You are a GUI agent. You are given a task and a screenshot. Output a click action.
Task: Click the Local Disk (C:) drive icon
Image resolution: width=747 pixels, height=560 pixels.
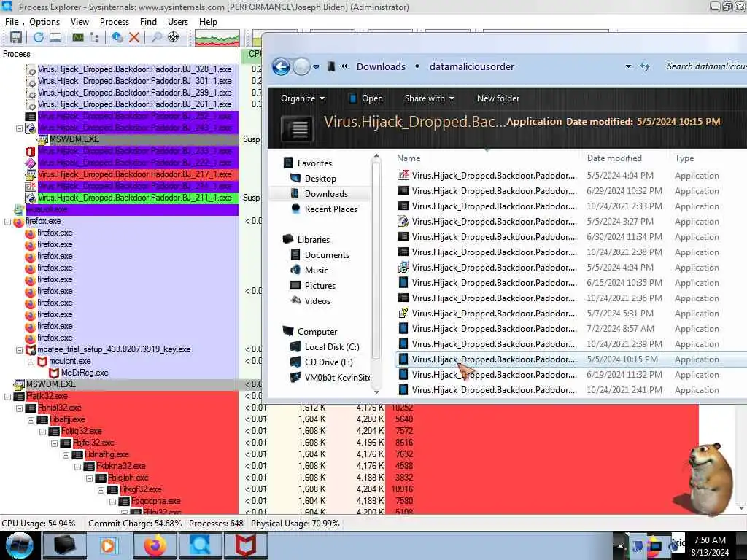click(295, 346)
